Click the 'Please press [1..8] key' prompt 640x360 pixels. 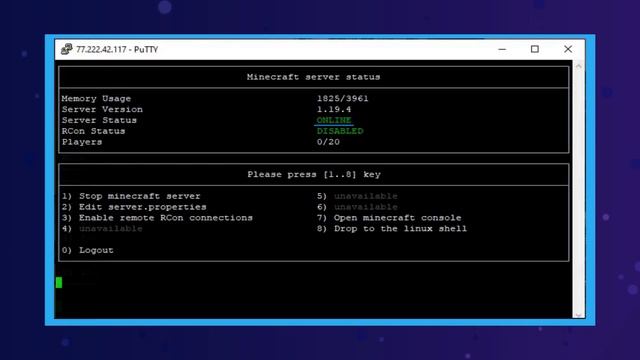pyautogui.click(x=314, y=174)
